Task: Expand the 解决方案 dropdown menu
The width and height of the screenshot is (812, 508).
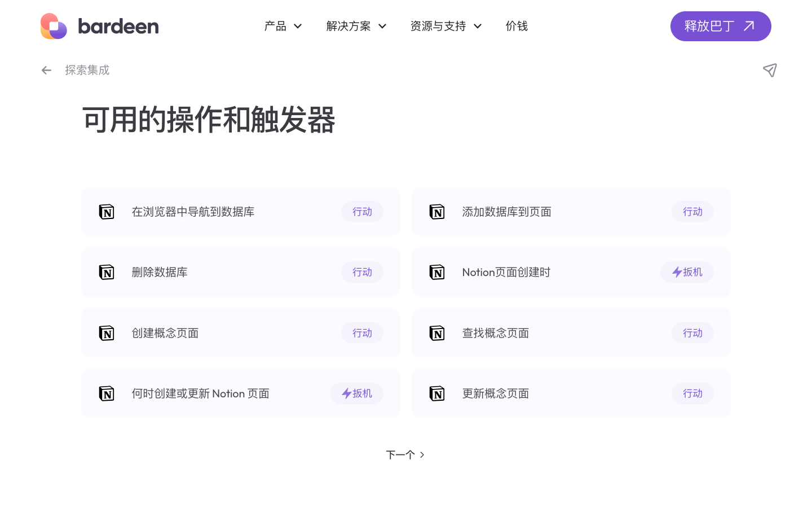Action: pyautogui.click(x=356, y=26)
